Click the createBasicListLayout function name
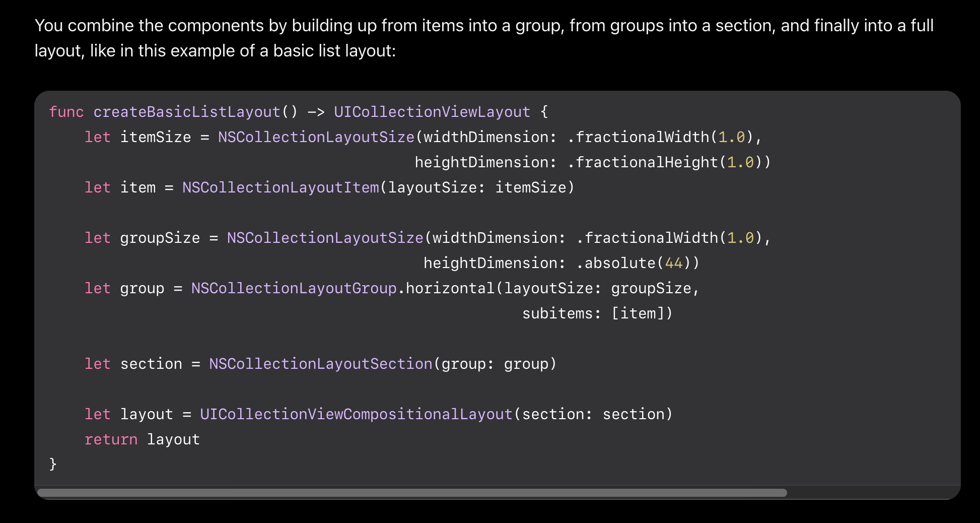This screenshot has height=523, width=980. click(x=186, y=112)
